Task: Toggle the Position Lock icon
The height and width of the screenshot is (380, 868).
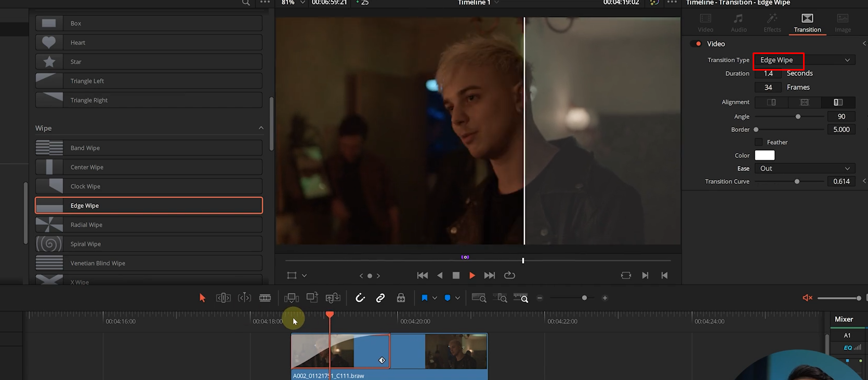Action: 401,298
